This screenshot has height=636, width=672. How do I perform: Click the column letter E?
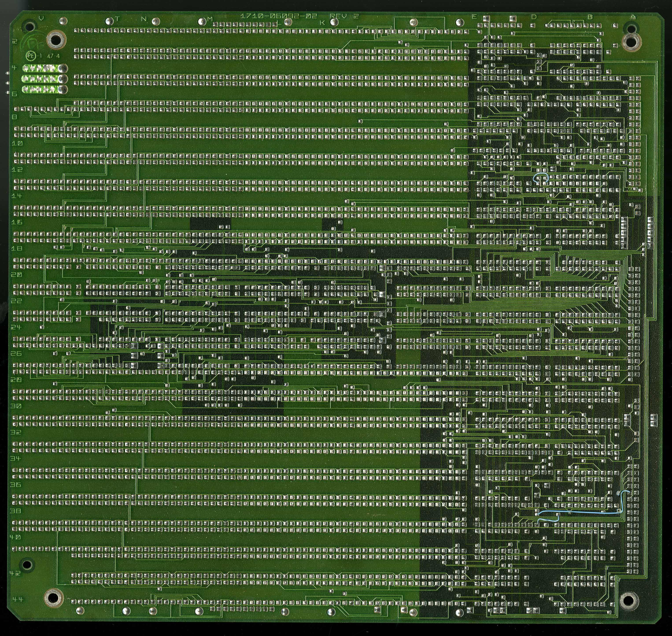coord(474,17)
